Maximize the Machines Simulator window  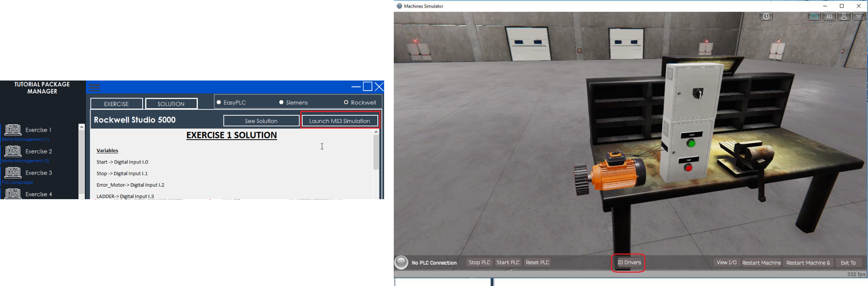tap(842, 6)
